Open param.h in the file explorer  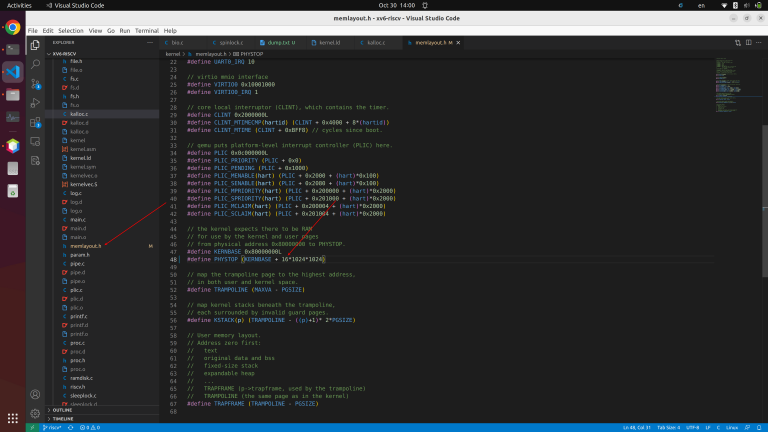79,255
